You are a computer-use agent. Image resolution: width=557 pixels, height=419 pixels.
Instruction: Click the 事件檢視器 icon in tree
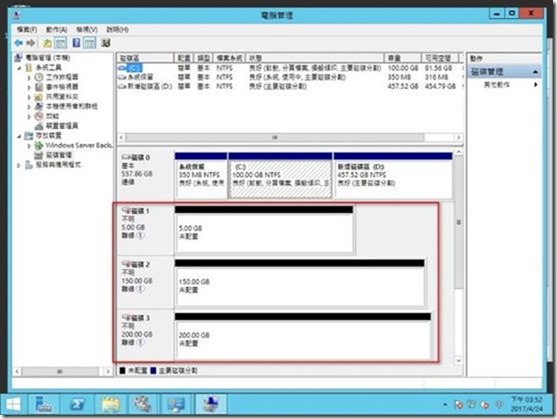(39, 87)
